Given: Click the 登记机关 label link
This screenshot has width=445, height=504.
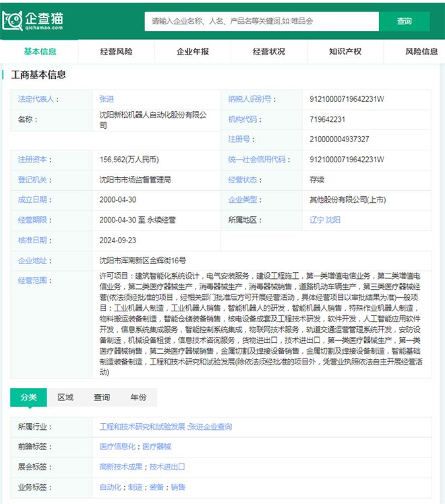Looking at the screenshot, I should (32, 180).
